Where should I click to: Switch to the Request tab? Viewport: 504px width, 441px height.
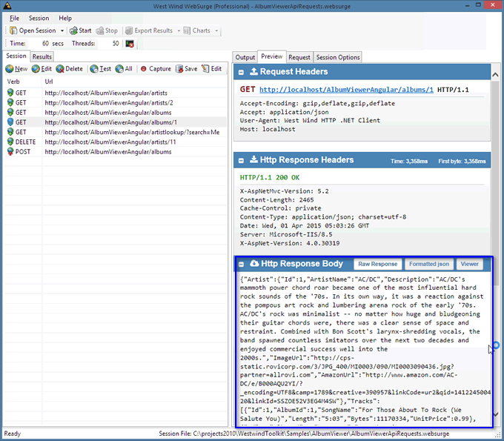299,57
